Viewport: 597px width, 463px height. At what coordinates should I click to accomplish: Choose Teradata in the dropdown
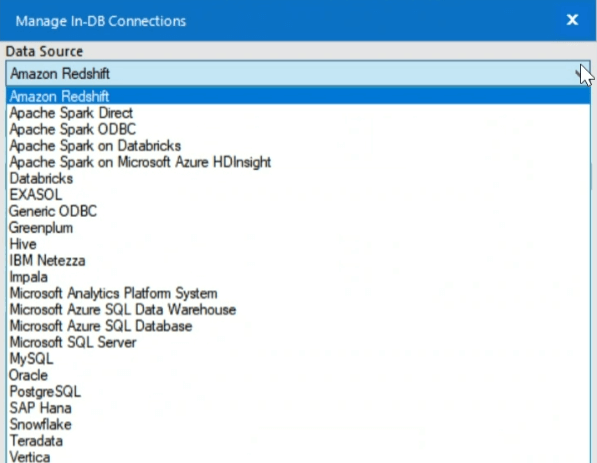pyautogui.click(x=298, y=441)
